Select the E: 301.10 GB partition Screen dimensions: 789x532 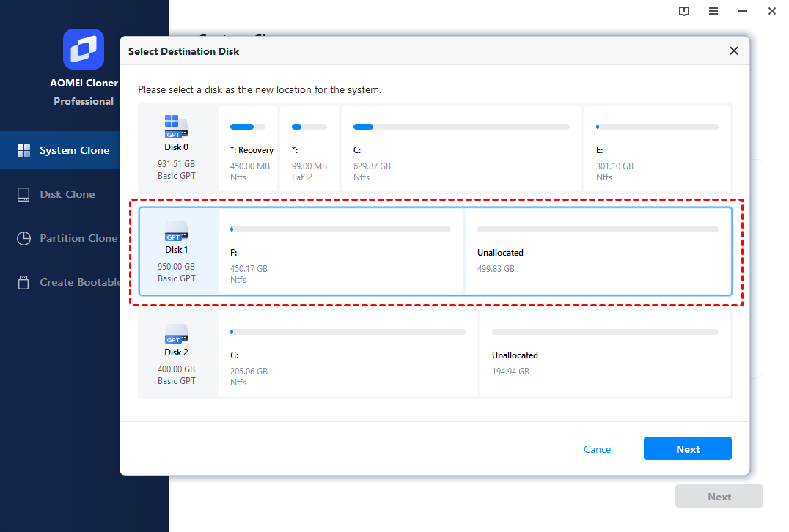[x=657, y=149]
